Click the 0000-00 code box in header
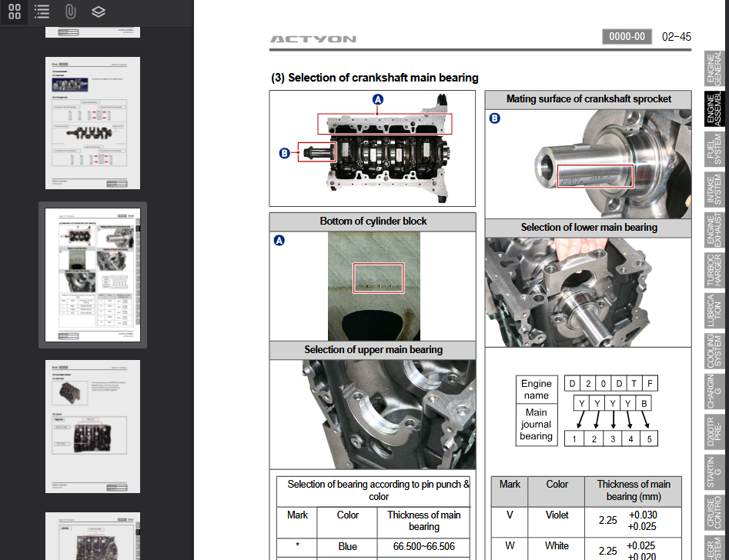 pos(627,37)
